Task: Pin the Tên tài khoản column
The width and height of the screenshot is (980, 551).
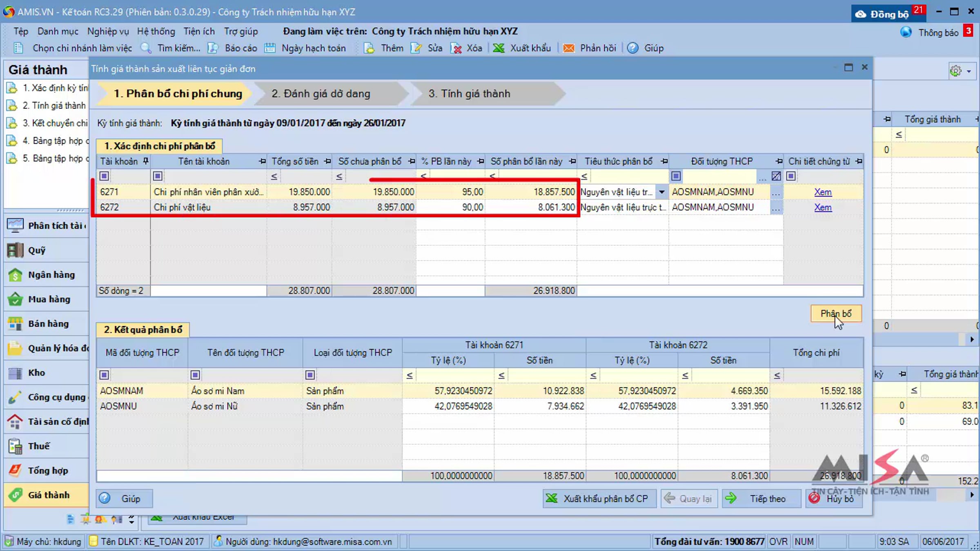Action: pos(262,162)
